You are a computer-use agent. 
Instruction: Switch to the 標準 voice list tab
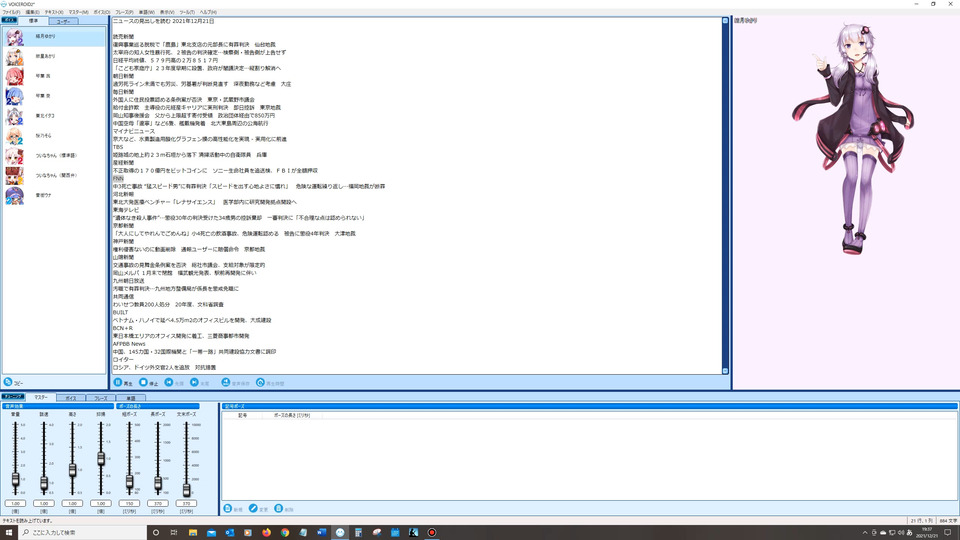click(34, 21)
